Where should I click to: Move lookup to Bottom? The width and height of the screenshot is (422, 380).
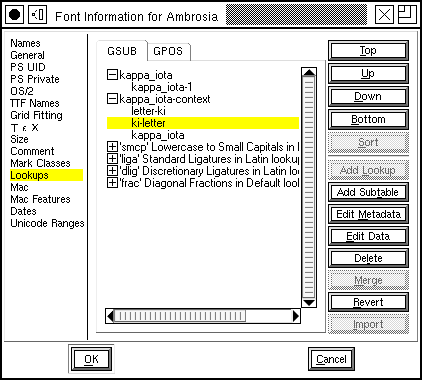click(x=368, y=119)
